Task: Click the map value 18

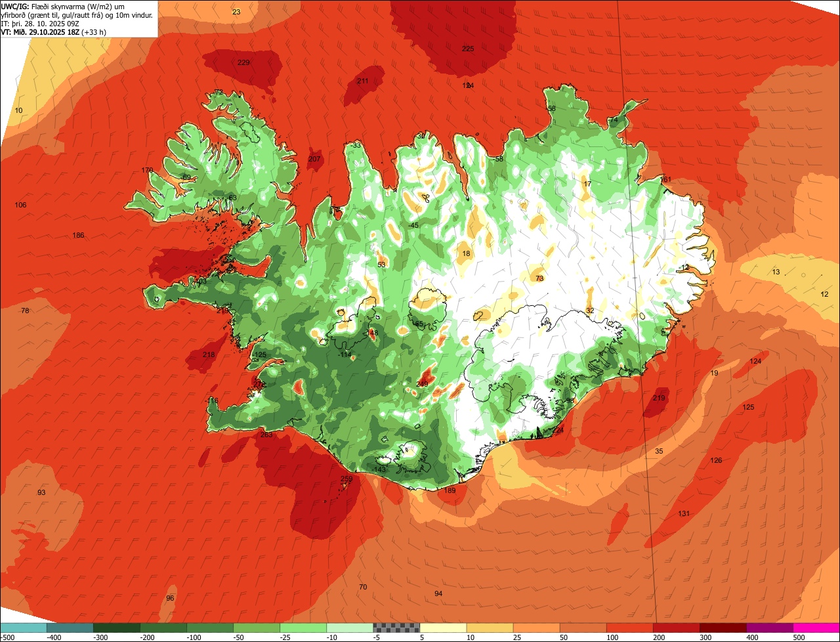Action: click(466, 253)
